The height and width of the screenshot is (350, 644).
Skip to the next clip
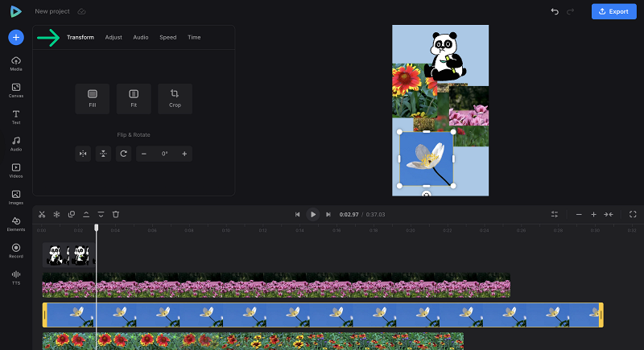[328, 214]
